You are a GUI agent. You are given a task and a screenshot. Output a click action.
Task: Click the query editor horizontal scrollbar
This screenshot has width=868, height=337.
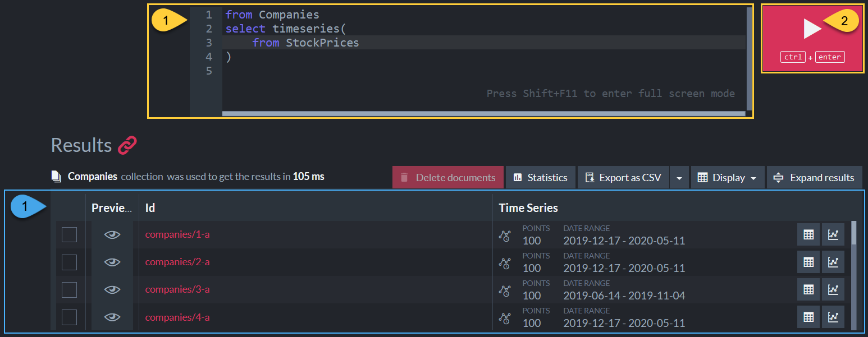point(484,114)
